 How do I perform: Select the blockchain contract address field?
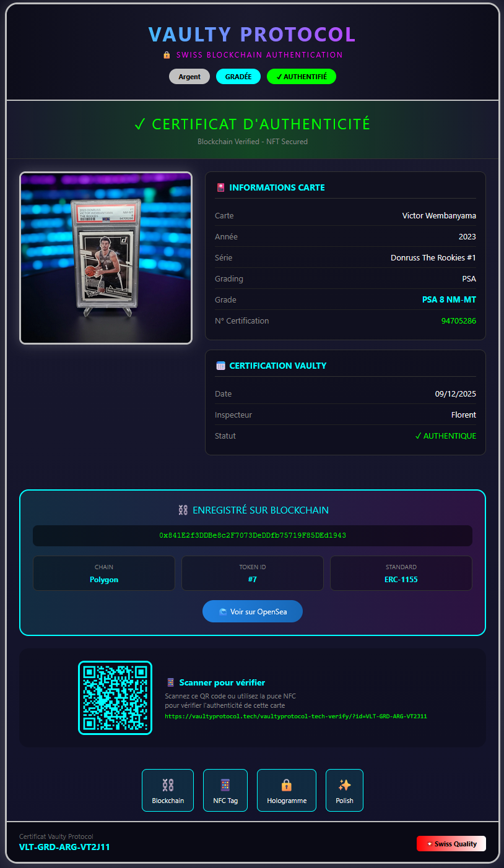click(x=253, y=536)
